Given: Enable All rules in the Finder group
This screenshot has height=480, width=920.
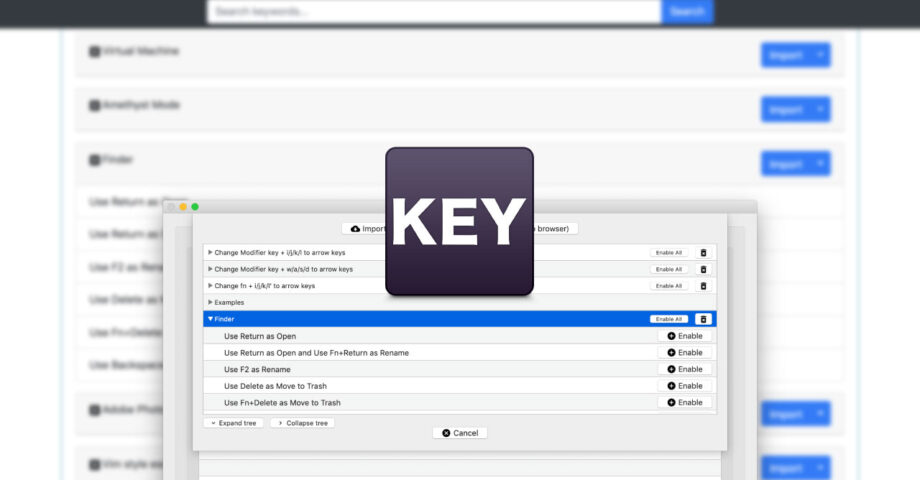Looking at the screenshot, I should click(669, 319).
